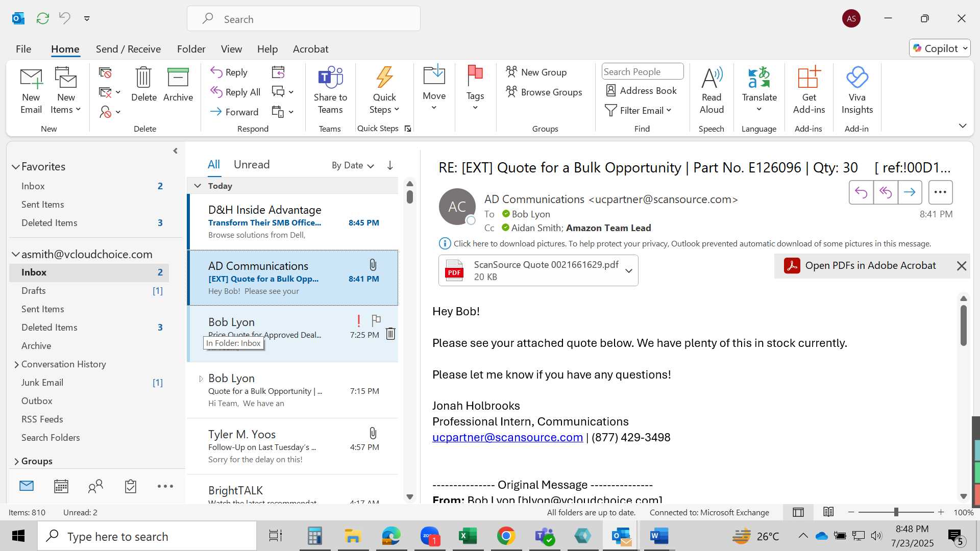Click the Ignore conversation icon
The height and width of the screenshot is (551, 980).
(x=105, y=73)
